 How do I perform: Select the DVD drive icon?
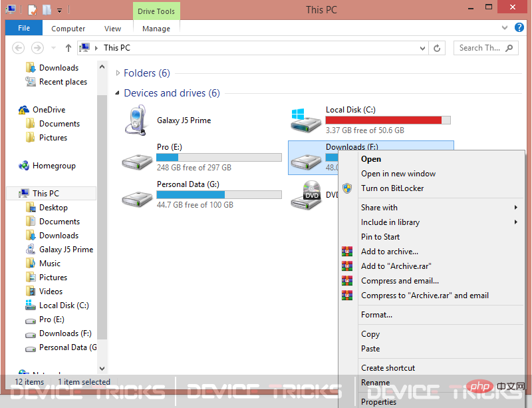(x=306, y=194)
